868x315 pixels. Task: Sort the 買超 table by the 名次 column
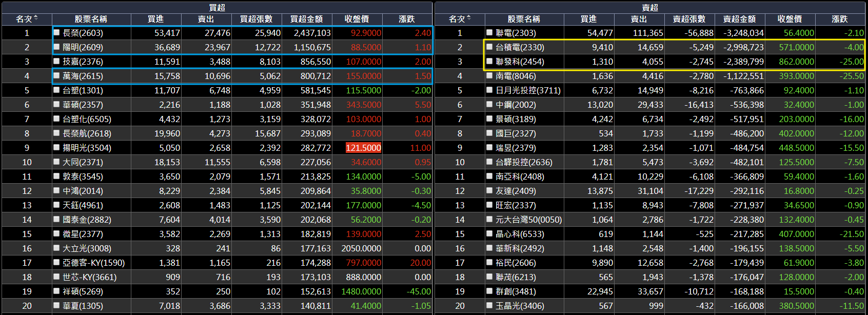[x=27, y=19]
